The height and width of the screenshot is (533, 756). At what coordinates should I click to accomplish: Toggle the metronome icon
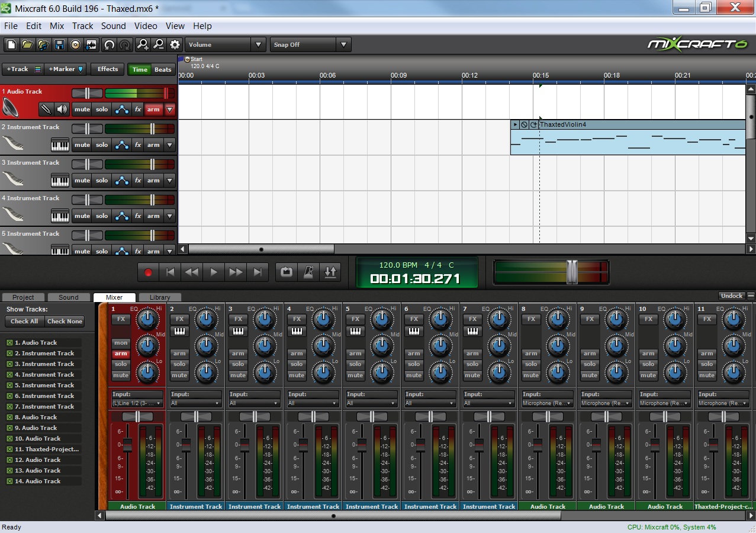click(x=308, y=272)
